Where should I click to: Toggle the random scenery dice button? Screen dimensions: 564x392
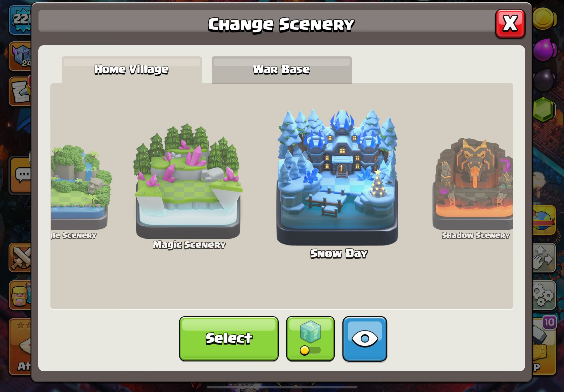[x=310, y=339]
